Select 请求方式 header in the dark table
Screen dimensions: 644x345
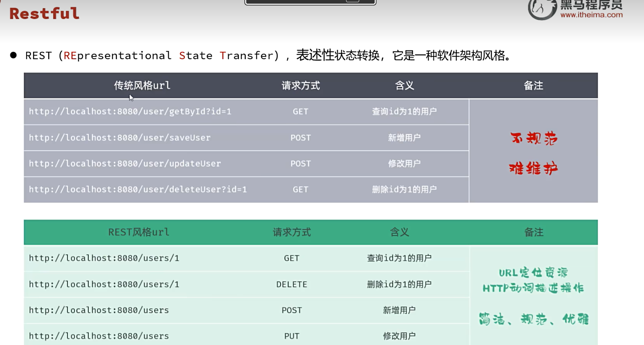[x=301, y=85]
